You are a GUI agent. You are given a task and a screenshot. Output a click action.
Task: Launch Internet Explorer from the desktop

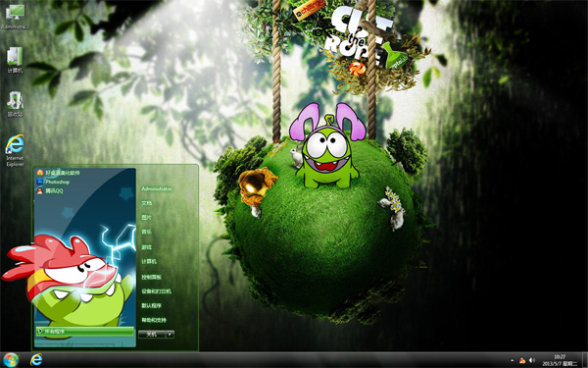coord(15,150)
